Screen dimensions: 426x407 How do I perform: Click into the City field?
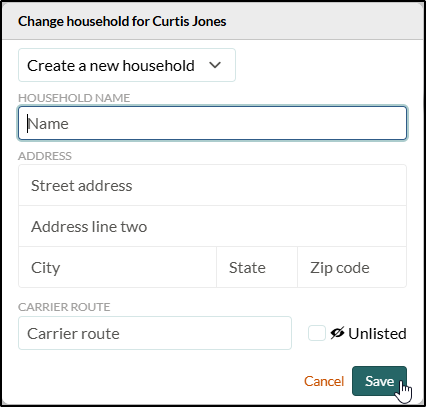[117, 267]
